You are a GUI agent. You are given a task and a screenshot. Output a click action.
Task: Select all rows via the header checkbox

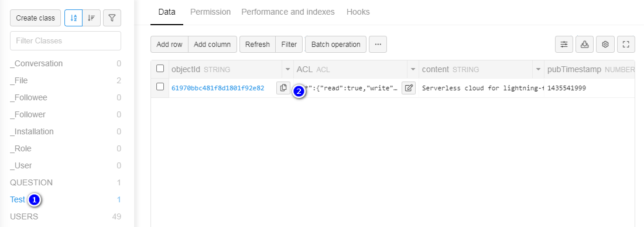160,69
